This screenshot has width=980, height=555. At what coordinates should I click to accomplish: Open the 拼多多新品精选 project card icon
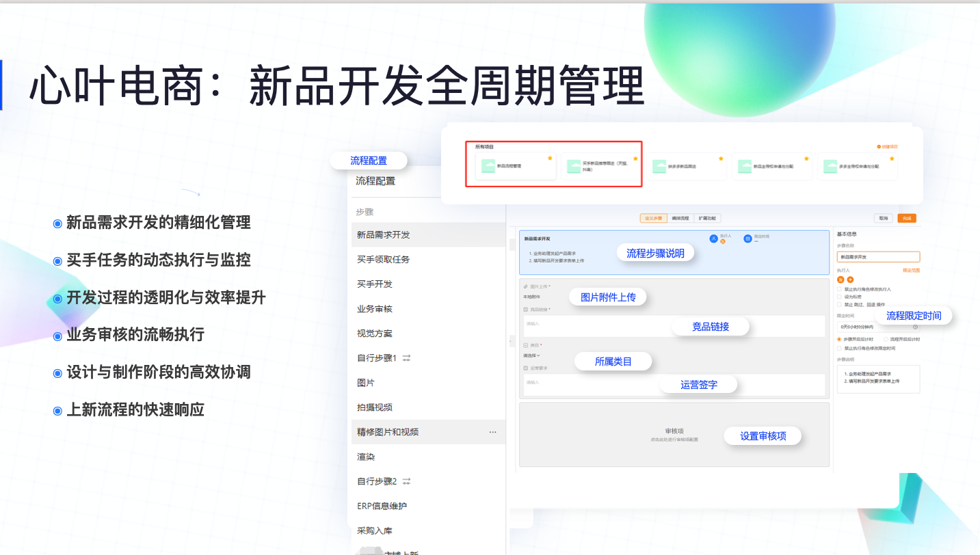click(x=659, y=166)
